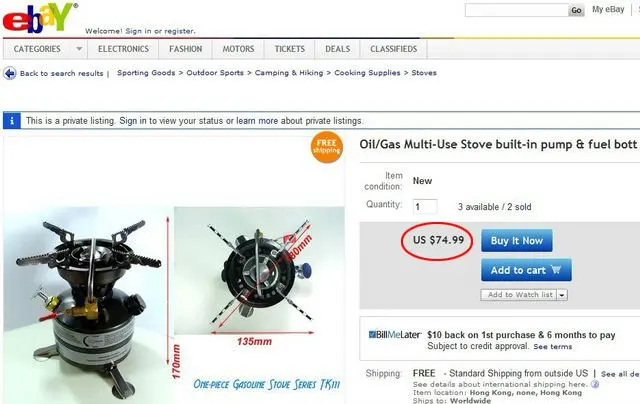Click the quantity input field
640x404 pixels.
click(425, 206)
